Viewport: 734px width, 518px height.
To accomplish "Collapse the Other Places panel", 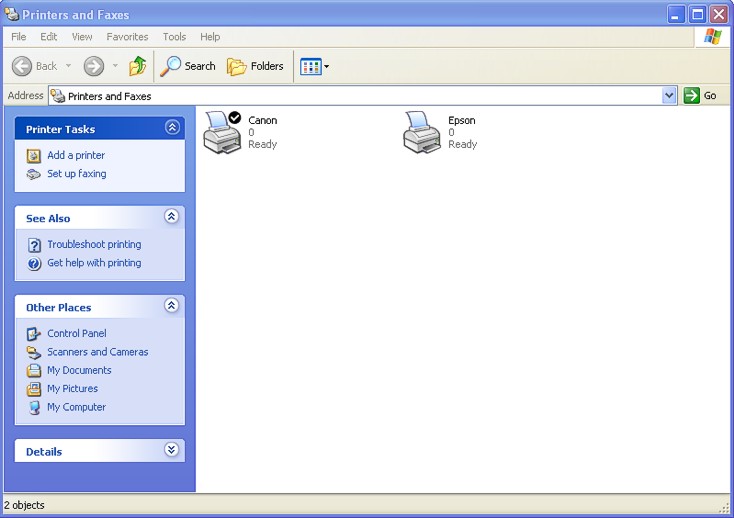I will pyautogui.click(x=171, y=305).
